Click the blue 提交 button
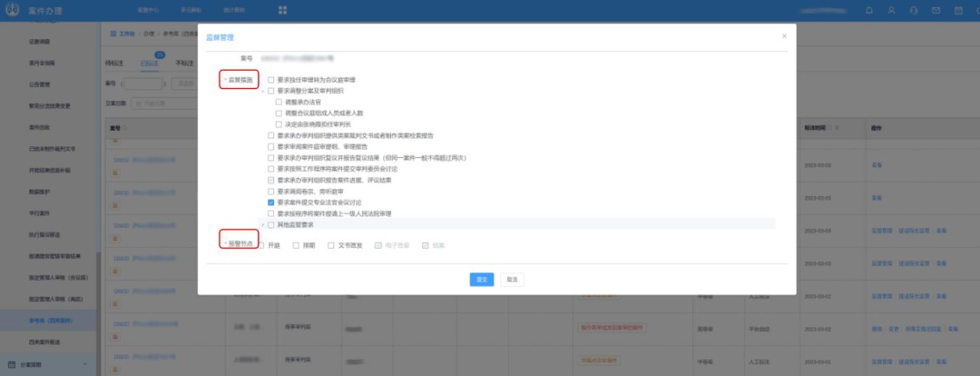The height and width of the screenshot is (376, 980). 481,279
